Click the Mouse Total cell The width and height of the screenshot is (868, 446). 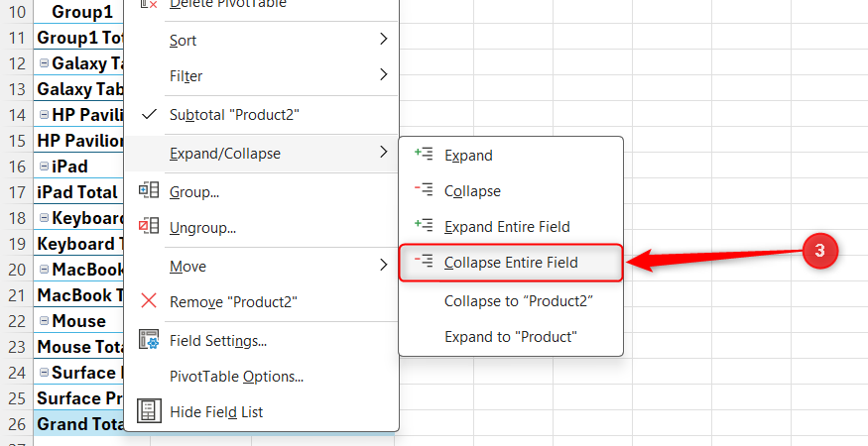click(79, 347)
